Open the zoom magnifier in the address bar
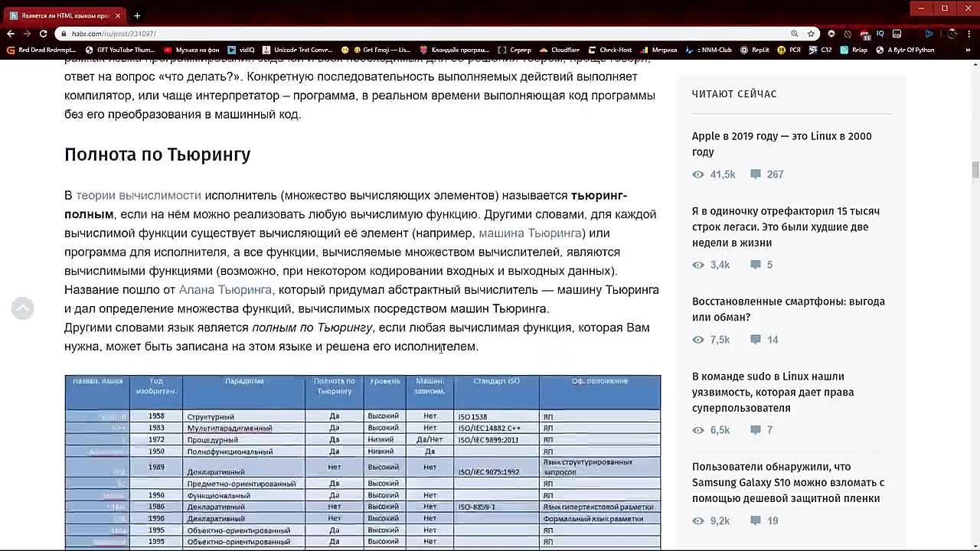Viewport: 980px width, 551px height. [795, 34]
